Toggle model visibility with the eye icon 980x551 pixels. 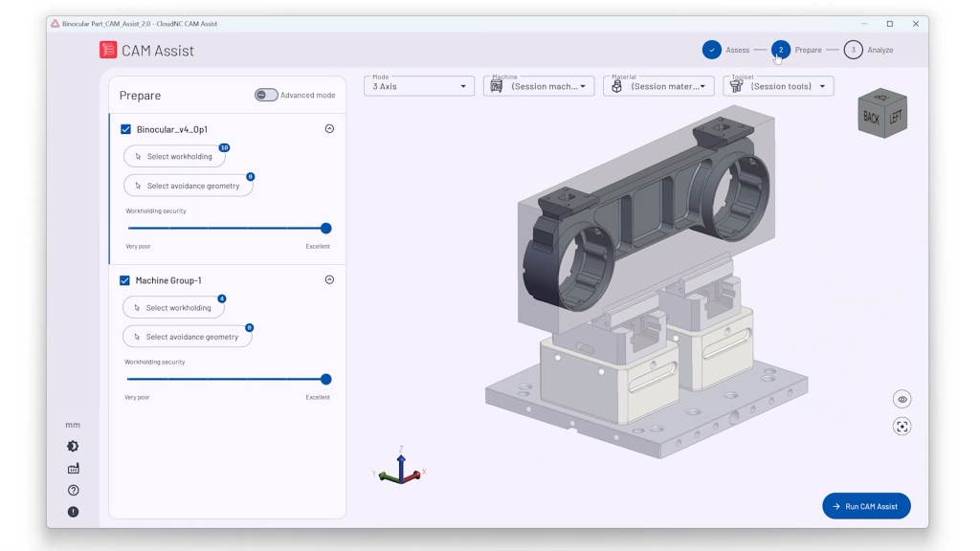click(x=902, y=400)
